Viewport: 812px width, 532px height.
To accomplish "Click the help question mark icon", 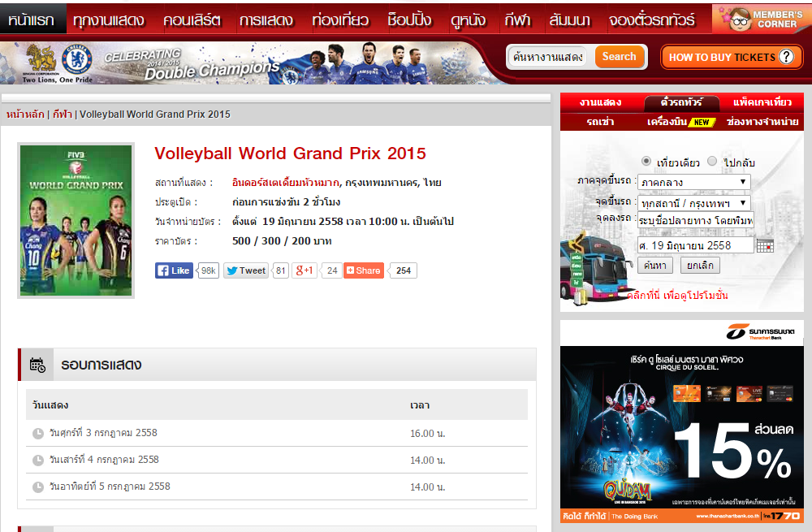I will tap(786, 57).
